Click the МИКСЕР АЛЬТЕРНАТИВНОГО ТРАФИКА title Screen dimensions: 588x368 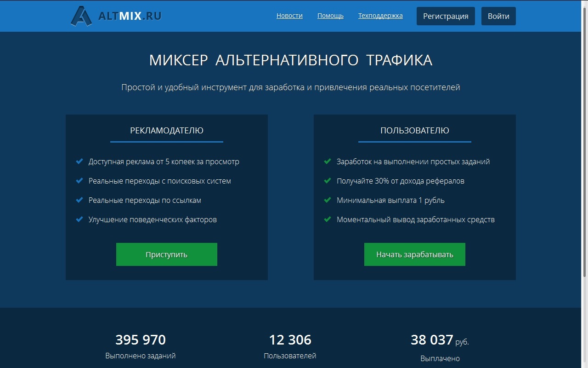(x=291, y=60)
